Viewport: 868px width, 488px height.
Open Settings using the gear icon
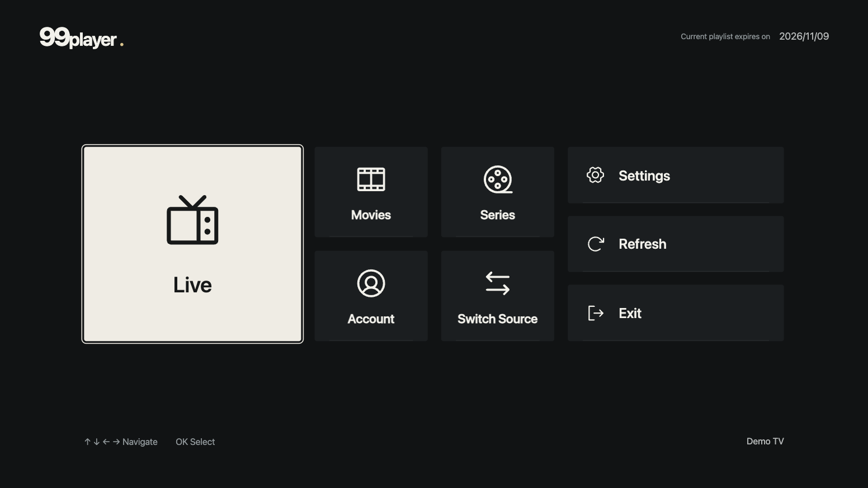pos(595,175)
